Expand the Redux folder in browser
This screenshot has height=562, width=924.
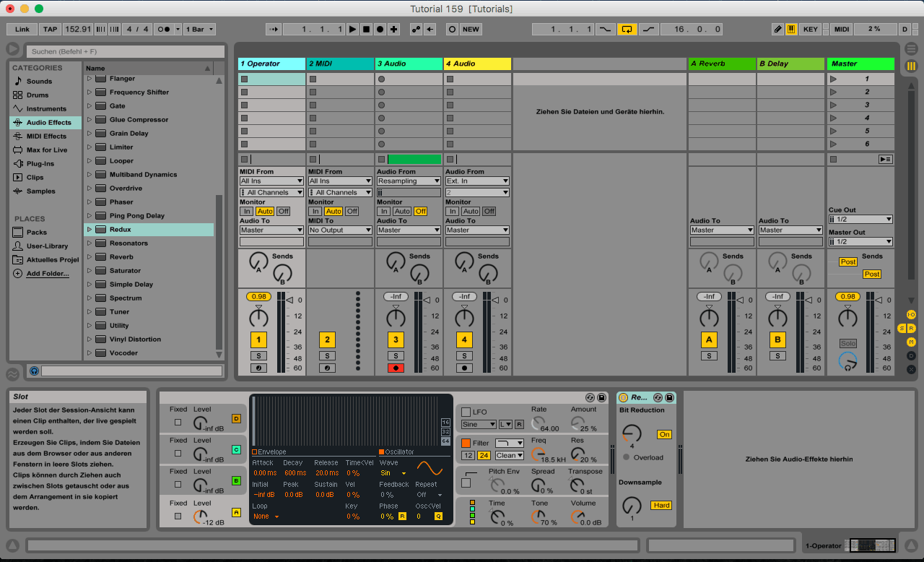pos(90,230)
